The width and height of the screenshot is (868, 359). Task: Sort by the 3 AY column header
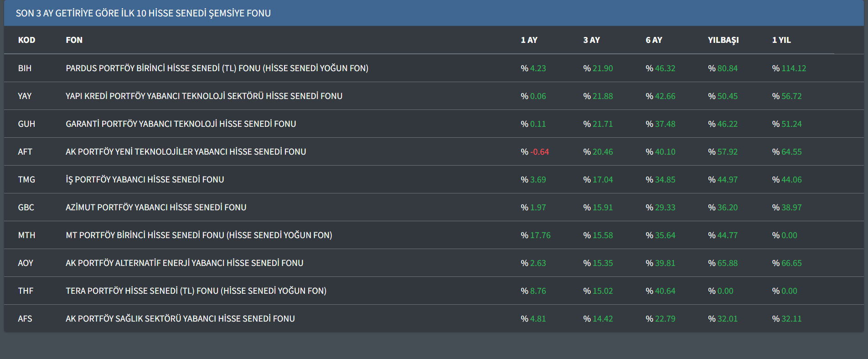591,40
